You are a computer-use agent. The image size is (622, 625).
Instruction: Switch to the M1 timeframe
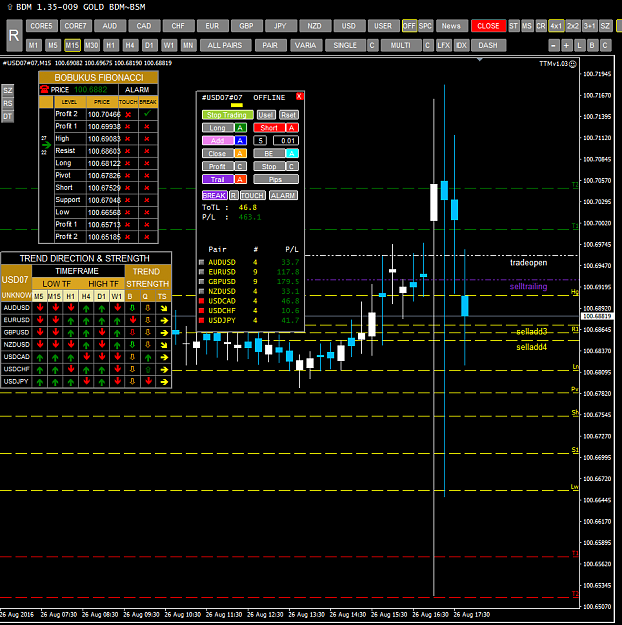pos(33,45)
